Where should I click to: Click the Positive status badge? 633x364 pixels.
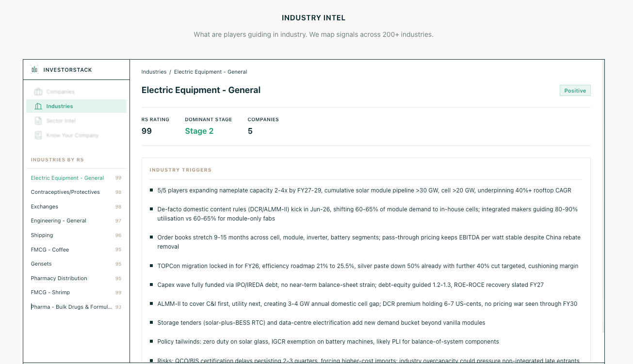tap(575, 91)
